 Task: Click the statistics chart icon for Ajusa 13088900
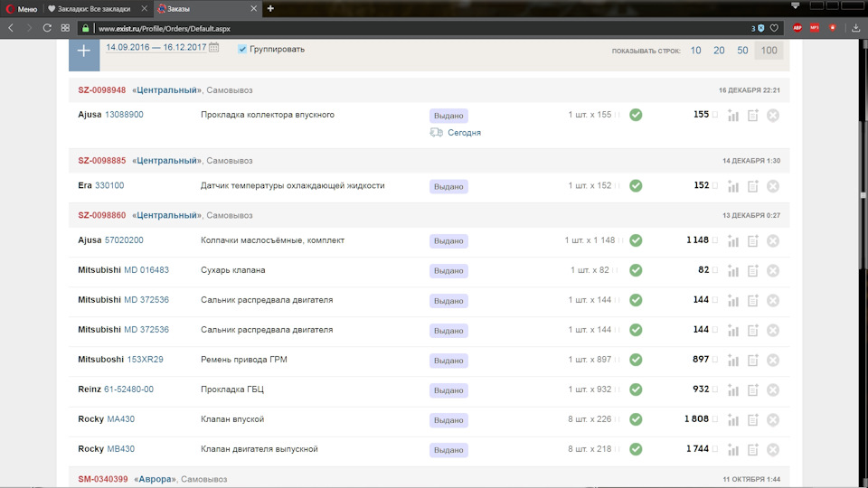click(x=733, y=116)
